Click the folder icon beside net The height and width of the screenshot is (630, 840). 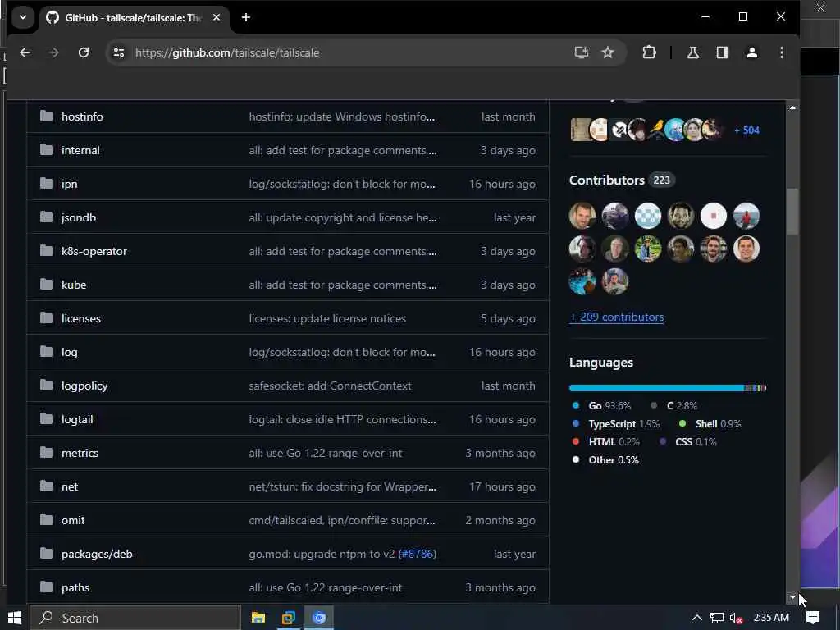[47, 486]
